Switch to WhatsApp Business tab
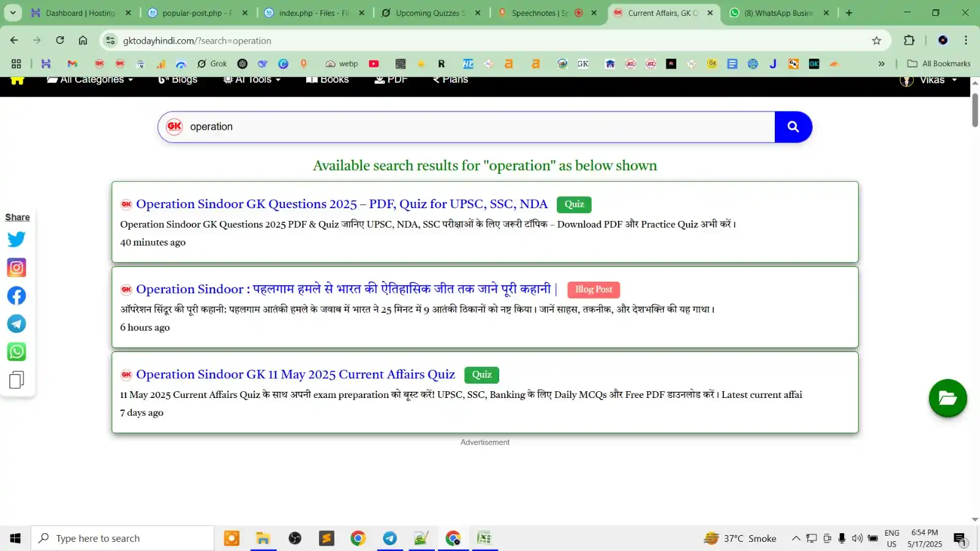This screenshot has width=980, height=551. (778, 13)
